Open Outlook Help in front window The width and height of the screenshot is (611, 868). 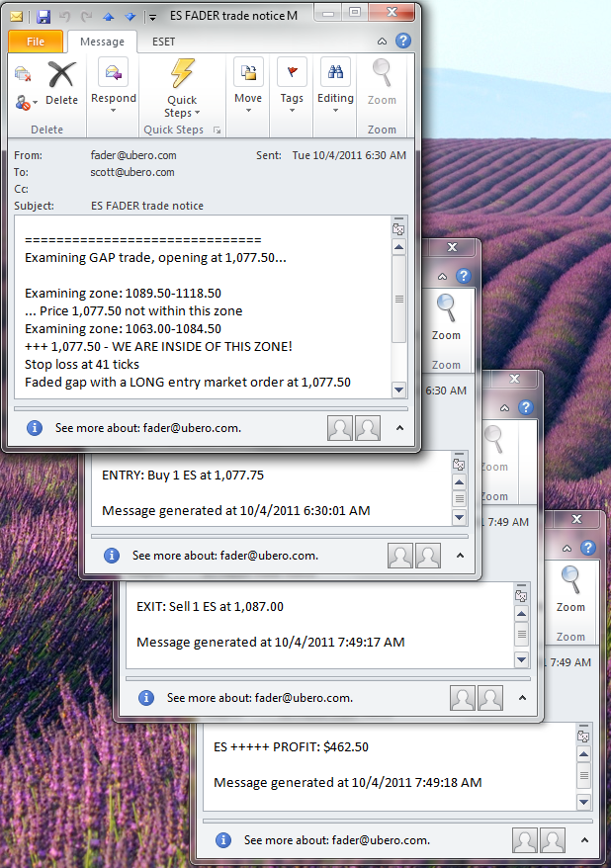(403, 41)
